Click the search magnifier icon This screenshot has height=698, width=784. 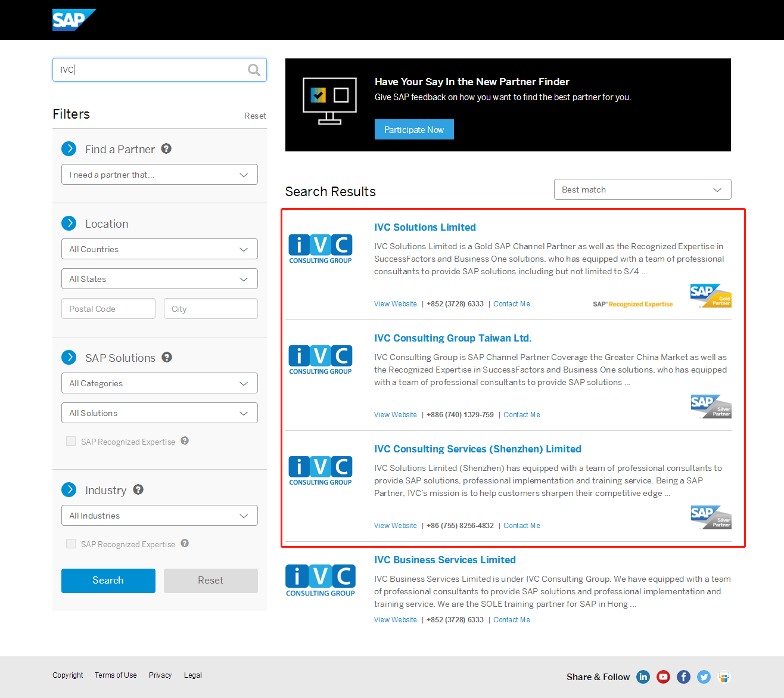pyautogui.click(x=254, y=70)
